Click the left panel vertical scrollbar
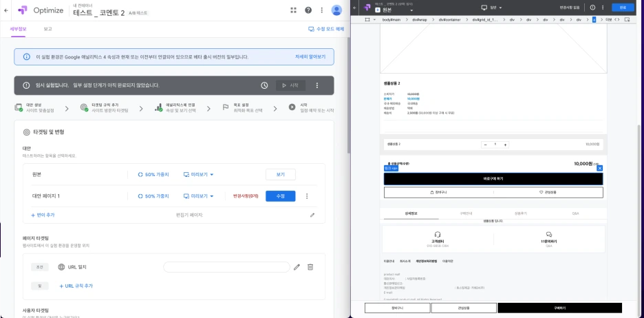The width and height of the screenshot is (644, 318). tap(349, 94)
